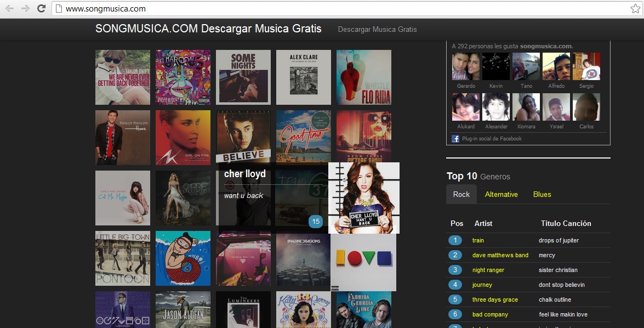Open SONGMUSICA.COM Descargar Musica Gratis title

(x=208, y=29)
